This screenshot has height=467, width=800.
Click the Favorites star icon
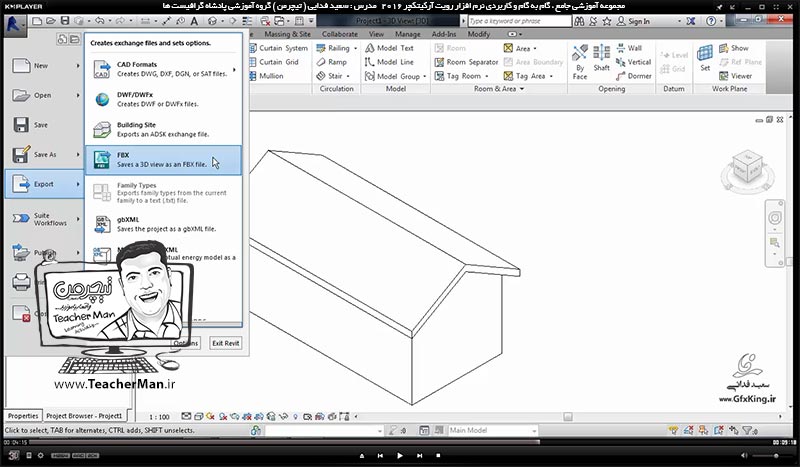coord(607,21)
